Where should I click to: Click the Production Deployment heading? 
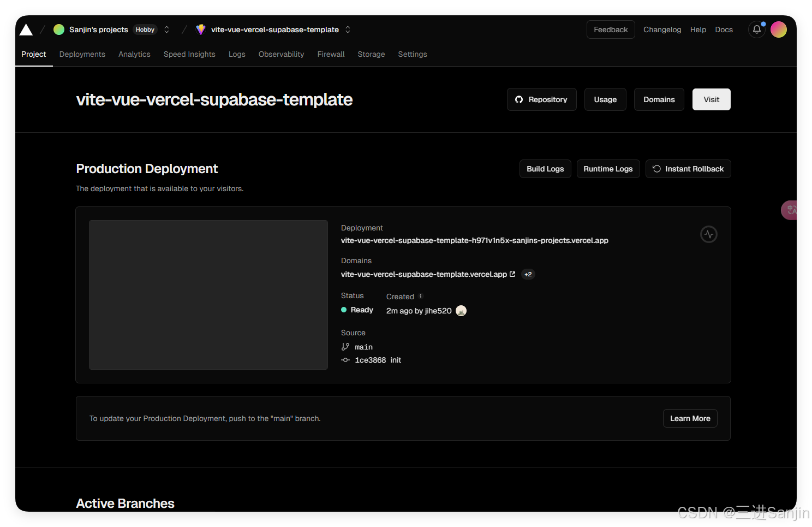[x=147, y=169]
